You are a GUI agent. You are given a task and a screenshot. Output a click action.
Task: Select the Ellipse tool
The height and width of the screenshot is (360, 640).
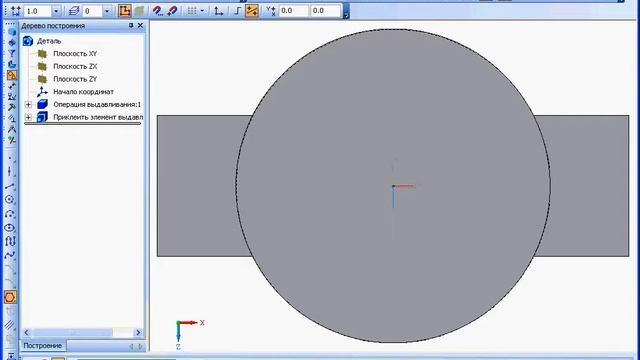coord(10,228)
